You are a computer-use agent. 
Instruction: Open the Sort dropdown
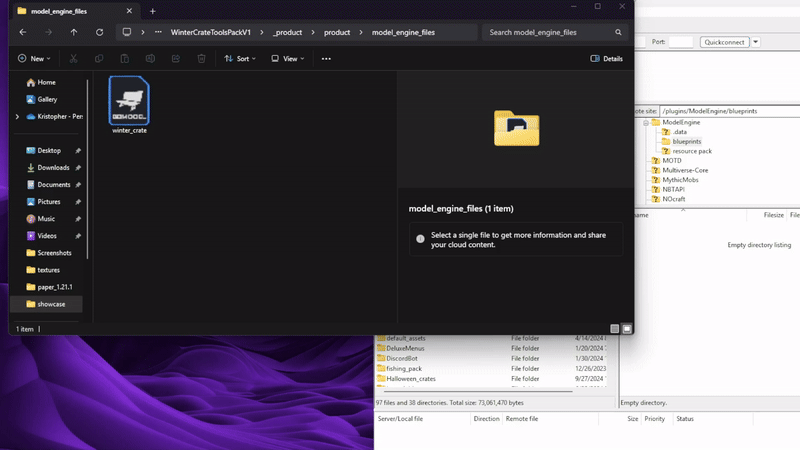tap(239, 59)
